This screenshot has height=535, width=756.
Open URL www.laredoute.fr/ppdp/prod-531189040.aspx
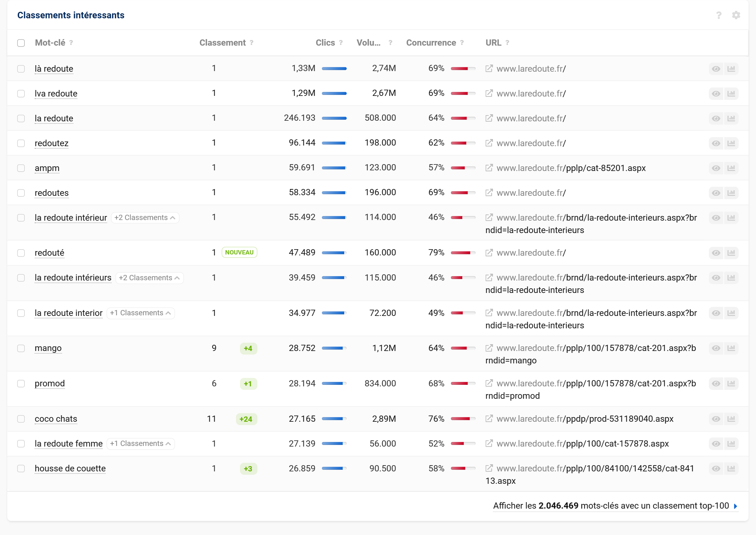pos(585,419)
